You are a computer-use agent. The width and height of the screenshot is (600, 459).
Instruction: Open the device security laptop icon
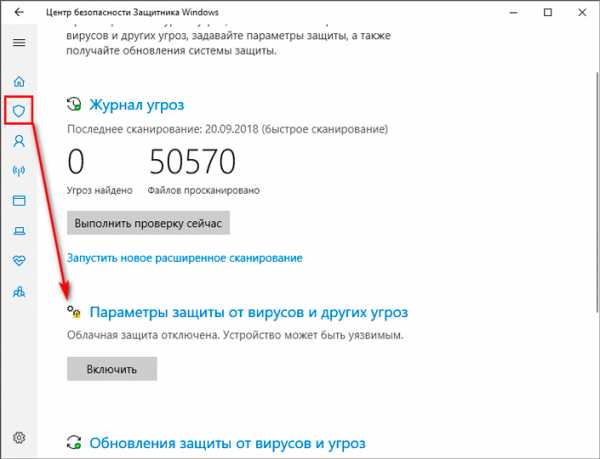click(19, 231)
